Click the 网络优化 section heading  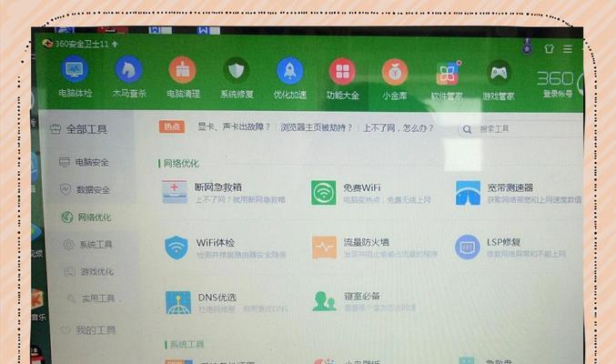point(181,164)
